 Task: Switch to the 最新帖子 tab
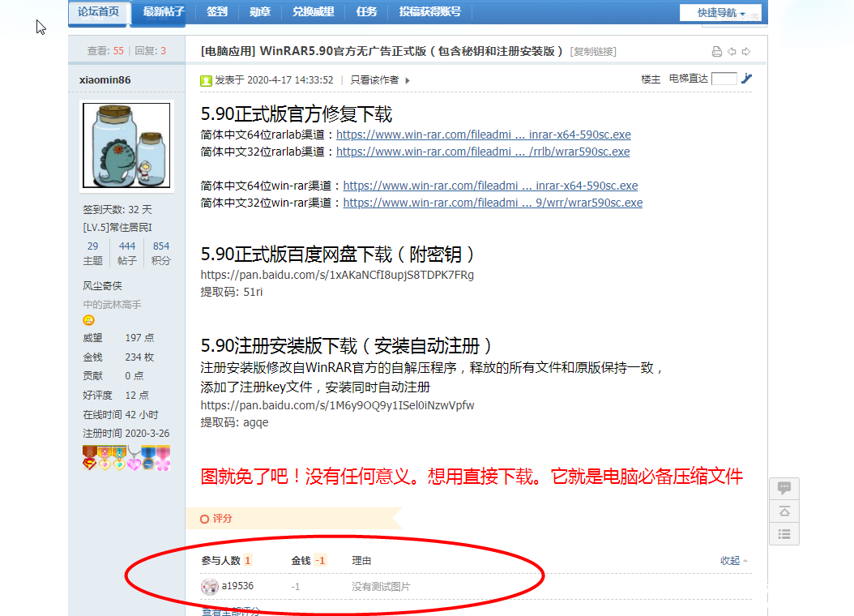(164, 12)
